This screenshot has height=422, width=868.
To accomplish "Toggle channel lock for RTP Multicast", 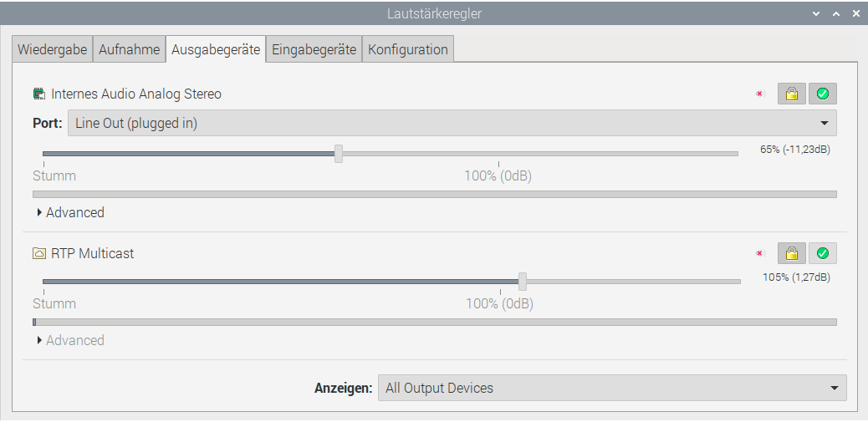I will click(792, 253).
